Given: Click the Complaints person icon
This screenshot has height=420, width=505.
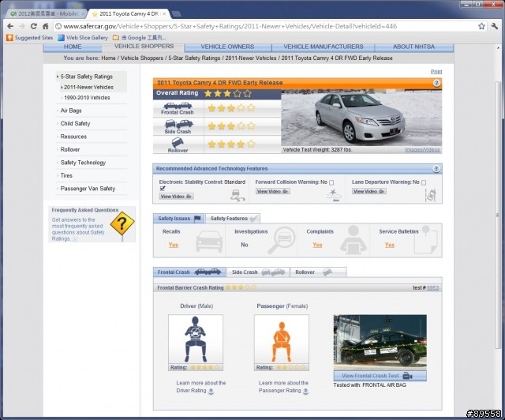Looking at the screenshot, I should (x=353, y=239).
